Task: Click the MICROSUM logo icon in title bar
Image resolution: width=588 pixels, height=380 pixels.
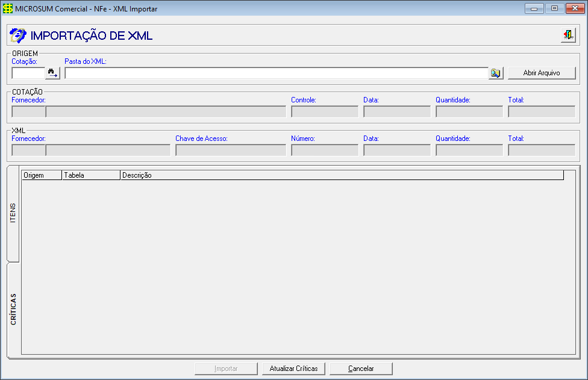Action: [x=8, y=8]
